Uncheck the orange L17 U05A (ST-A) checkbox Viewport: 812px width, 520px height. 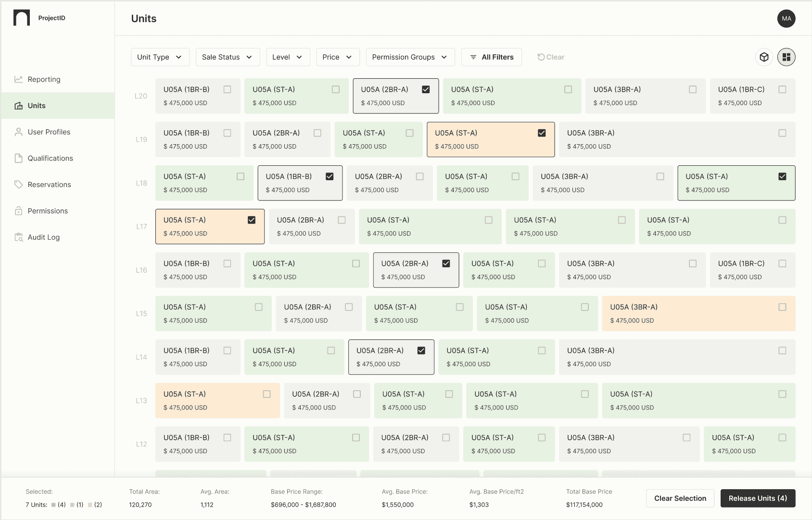click(x=252, y=220)
